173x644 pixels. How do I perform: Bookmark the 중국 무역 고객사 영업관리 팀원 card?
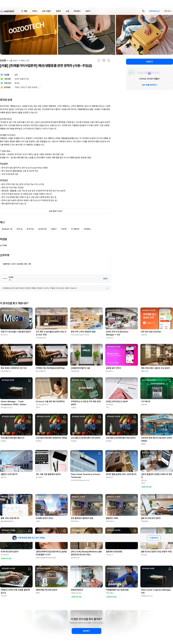coord(100,311)
